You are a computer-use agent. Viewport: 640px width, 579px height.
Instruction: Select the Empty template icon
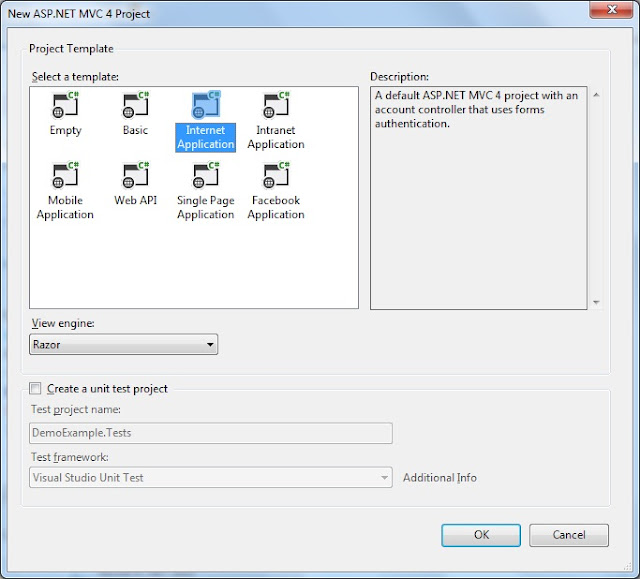point(65,105)
